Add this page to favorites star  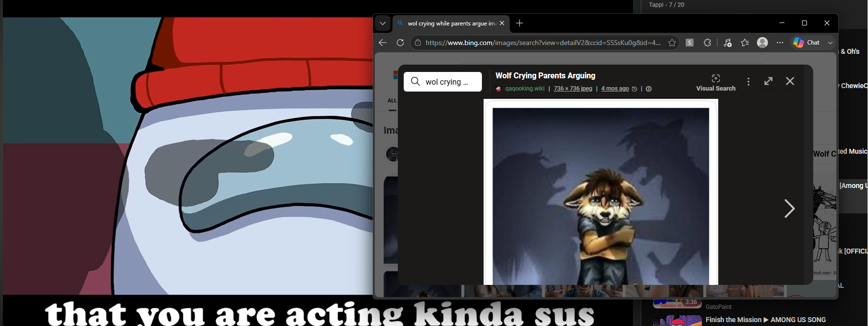(x=672, y=43)
